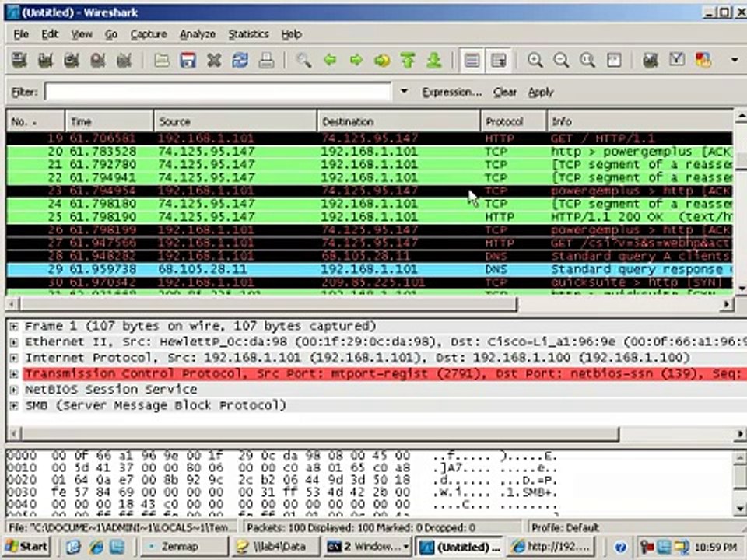Screen dimensions: 747x560
Task: Close the capture file X icon
Action: [215, 61]
